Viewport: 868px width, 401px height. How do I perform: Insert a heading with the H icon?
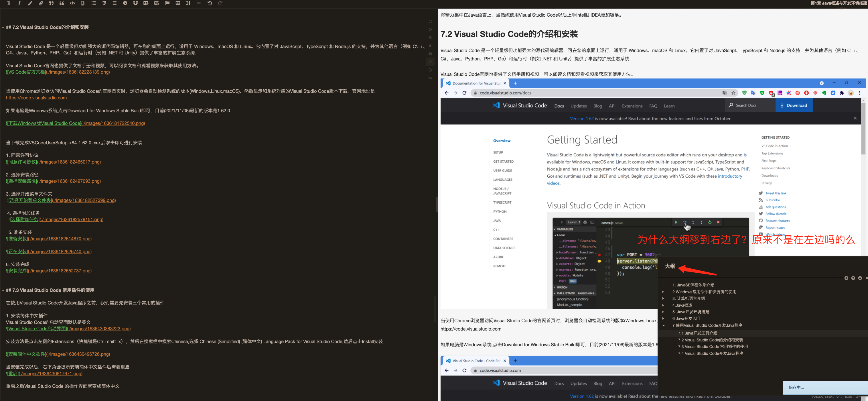[x=188, y=3]
